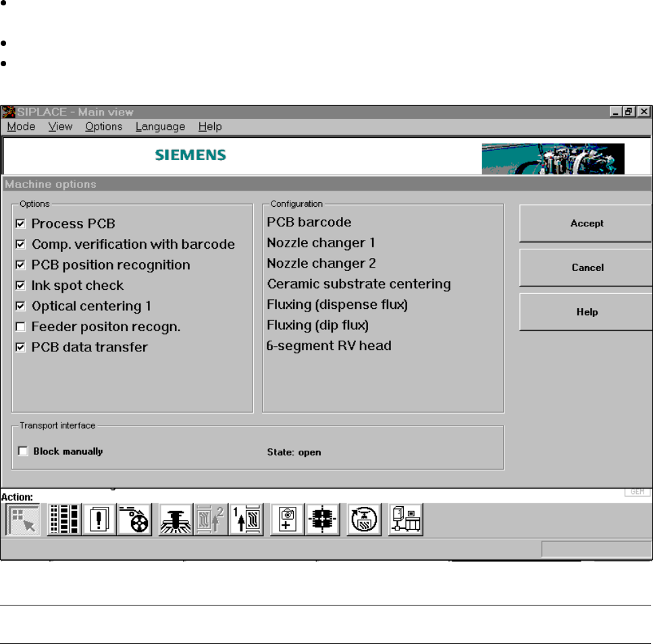The image size is (653, 644).
Task: Uncheck the Process PCB checkbox
Action: pos(20,224)
